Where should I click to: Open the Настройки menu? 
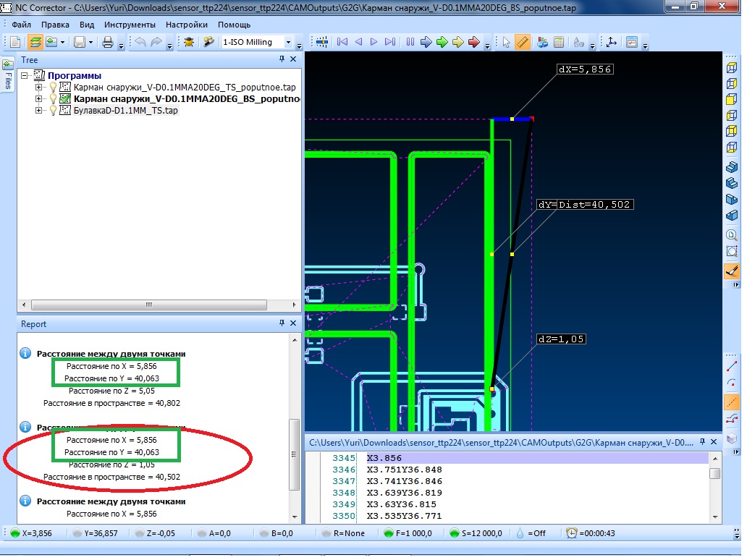tap(187, 25)
